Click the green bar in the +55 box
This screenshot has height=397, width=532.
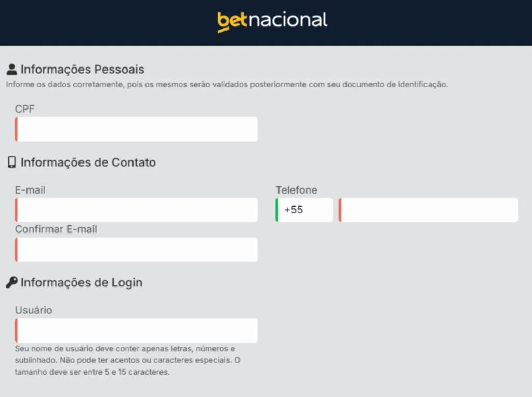point(277,210)
